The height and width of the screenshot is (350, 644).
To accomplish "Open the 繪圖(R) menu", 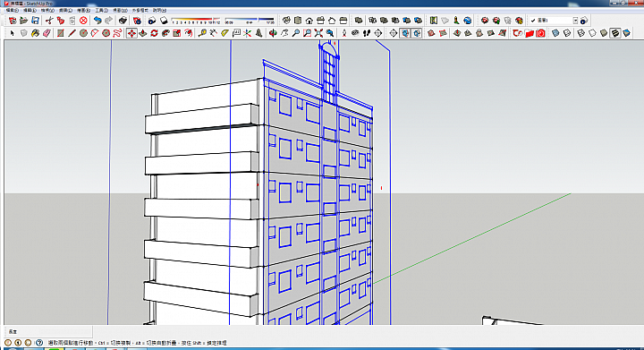I will [83, 10].
